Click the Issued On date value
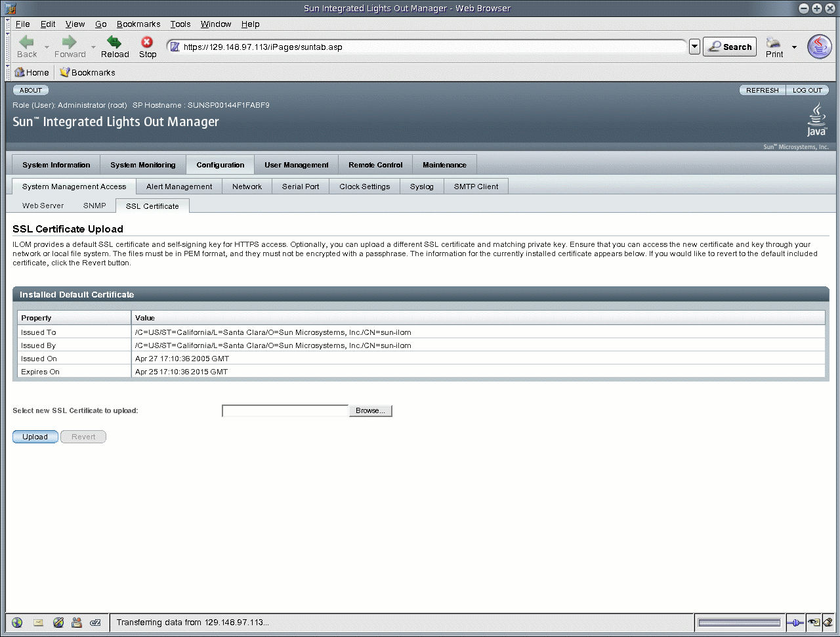 click(182, 359)
